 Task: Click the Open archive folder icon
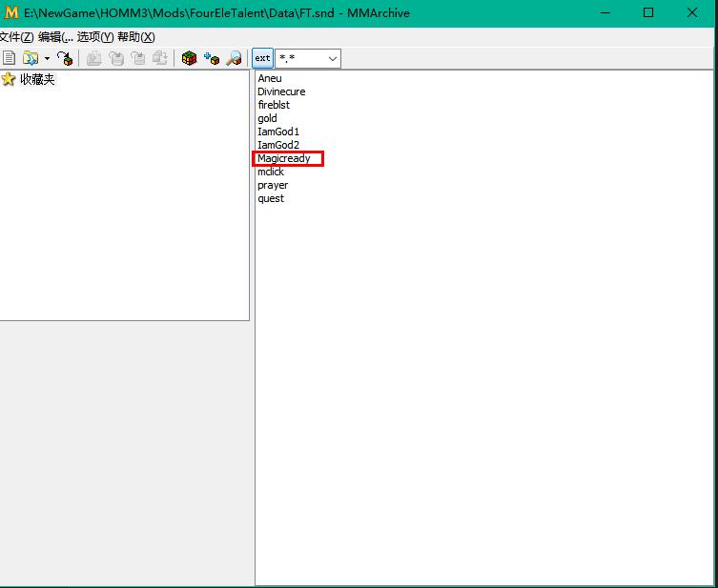pyautogui.click(x=31, y=58)
